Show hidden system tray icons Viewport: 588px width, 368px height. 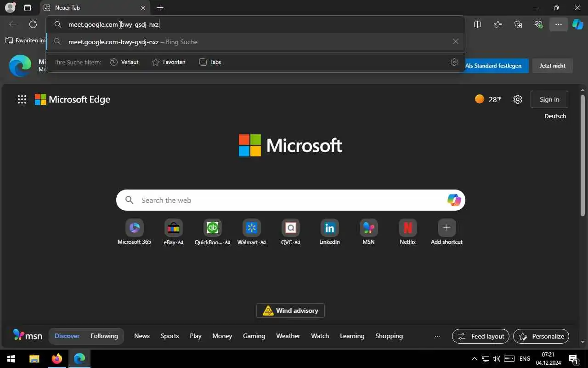(x=474, y=358)
